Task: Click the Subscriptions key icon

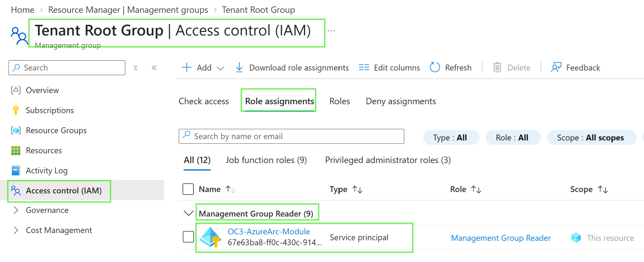Action: (x=16, y=110)
